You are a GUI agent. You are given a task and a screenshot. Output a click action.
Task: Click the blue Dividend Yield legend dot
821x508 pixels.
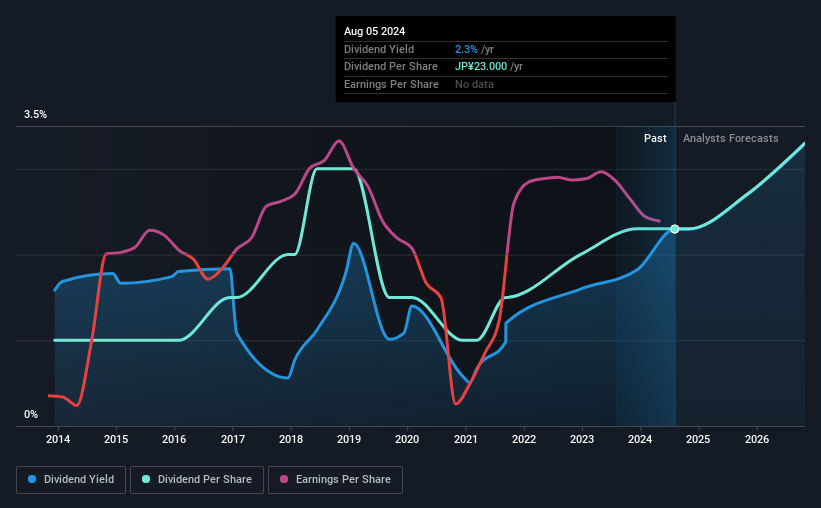(32, 479)
